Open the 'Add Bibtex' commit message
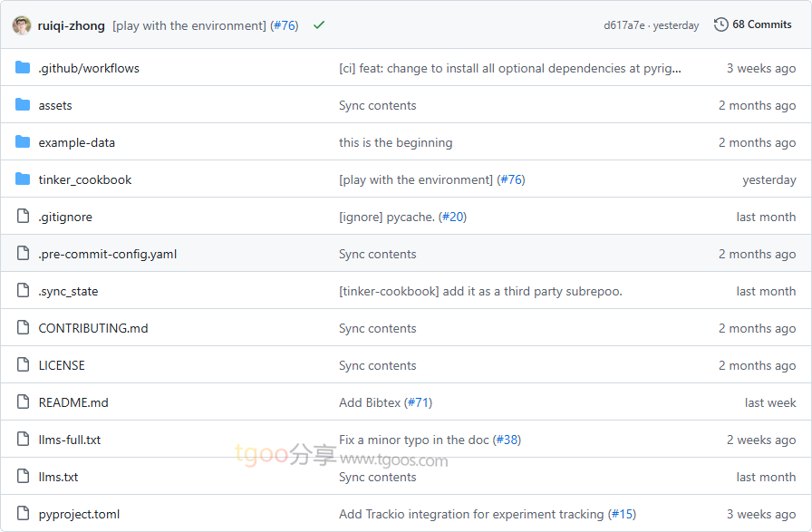The height and width of the screenshot is (532, 812). coord(370,402)
